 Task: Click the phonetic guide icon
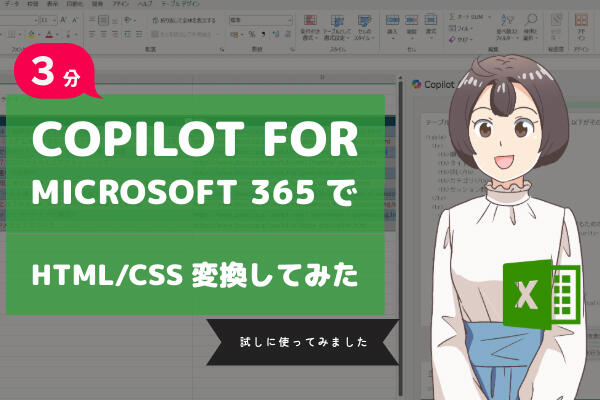point(68,35)
